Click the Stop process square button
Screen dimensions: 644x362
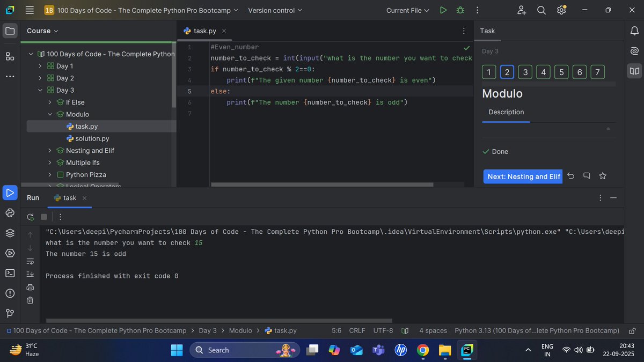point(44,217)
